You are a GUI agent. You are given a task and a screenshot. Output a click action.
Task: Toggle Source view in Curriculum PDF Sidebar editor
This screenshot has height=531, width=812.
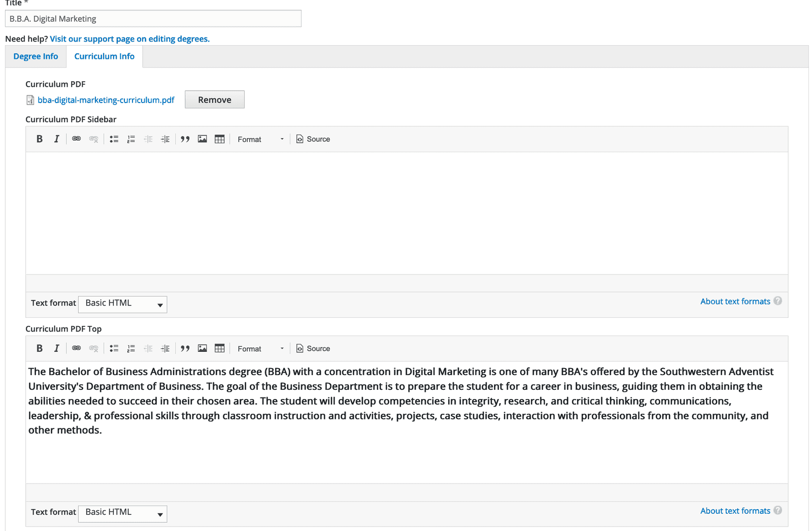click(x=313, y=139)
